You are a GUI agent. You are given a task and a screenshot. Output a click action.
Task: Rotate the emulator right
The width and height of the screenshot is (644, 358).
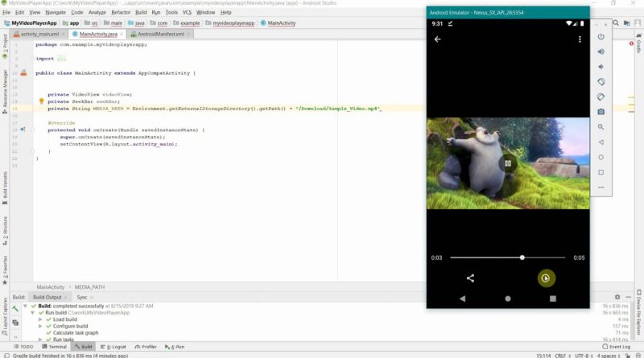(x=601, y=97)
